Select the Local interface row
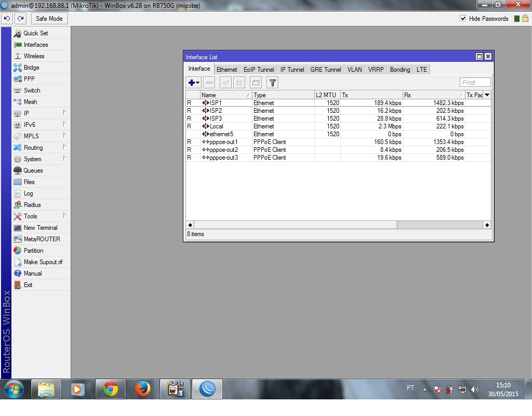 click(338, 126)
